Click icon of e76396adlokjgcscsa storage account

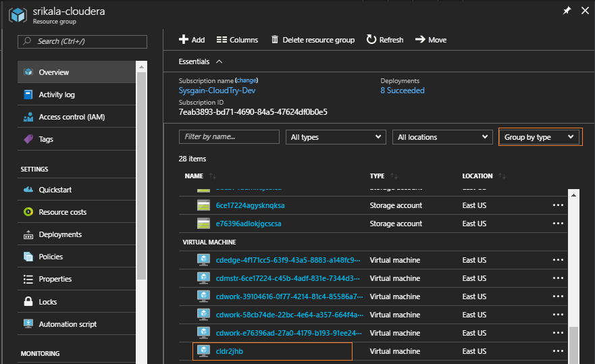204,224
